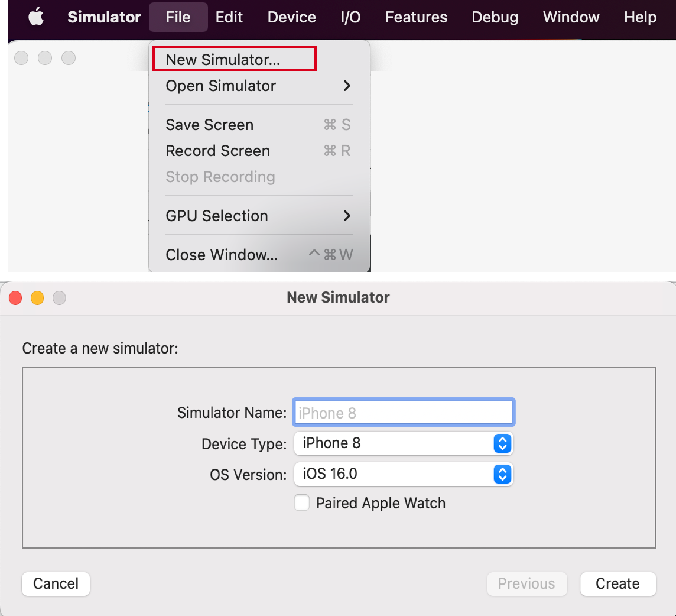
Task: Enable the Paired Apple Watch checkbox
Action: [302, 503]
